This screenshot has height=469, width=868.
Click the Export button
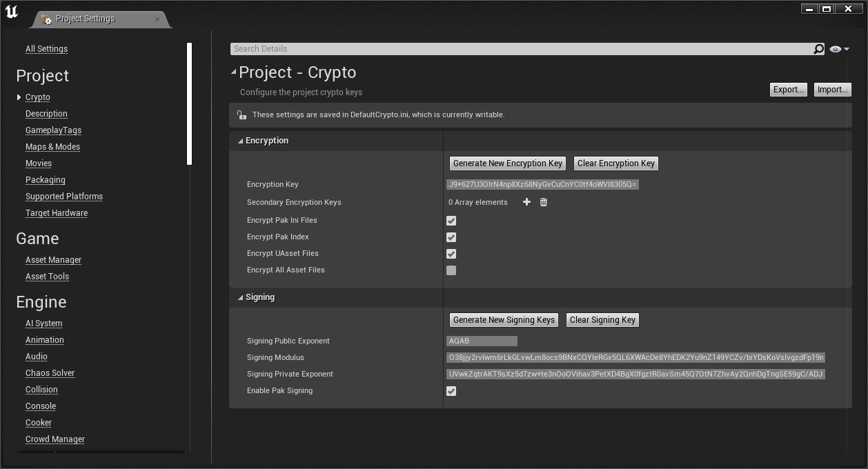tap(788, 89)
